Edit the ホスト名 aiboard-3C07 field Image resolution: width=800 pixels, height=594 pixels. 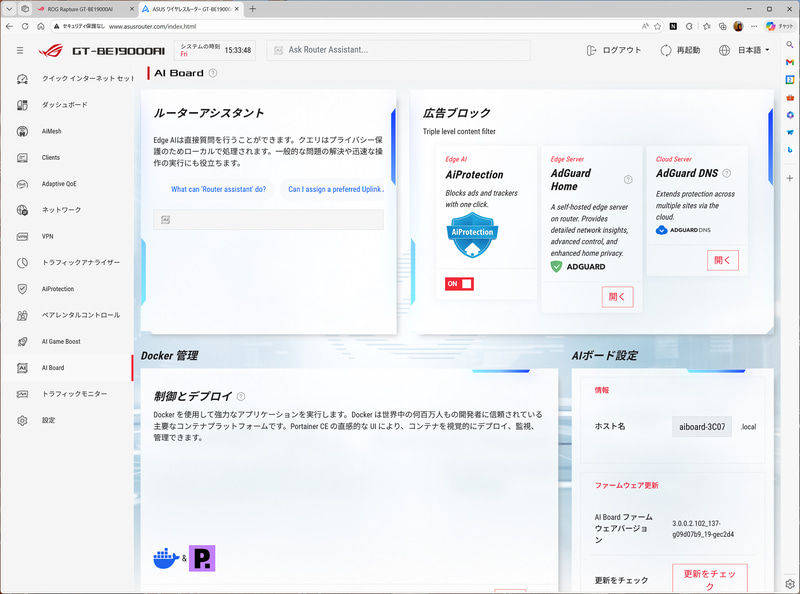coord(702,427)
